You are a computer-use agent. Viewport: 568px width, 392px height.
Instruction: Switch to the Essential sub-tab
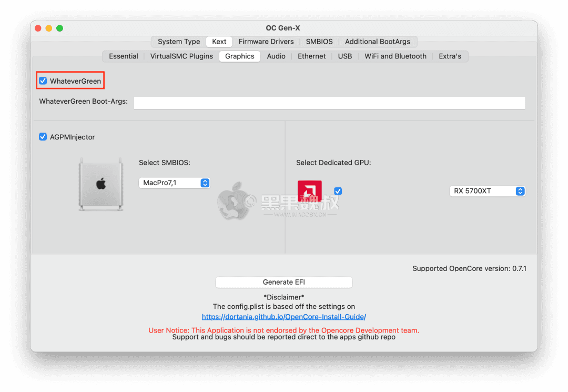click(124, 56)
